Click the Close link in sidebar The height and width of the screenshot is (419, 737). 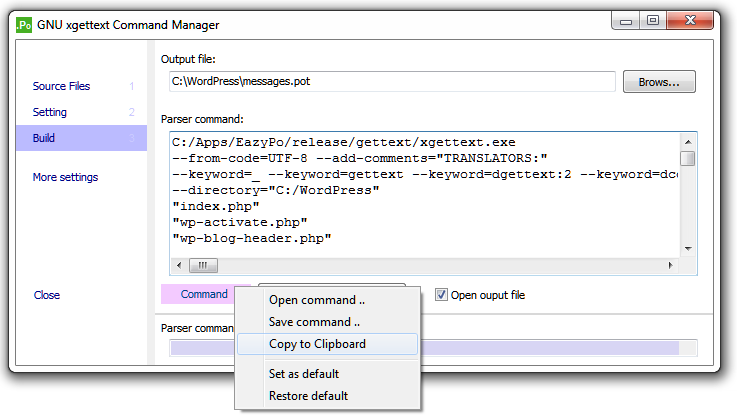pyautogui.click(x=47, y=295)
